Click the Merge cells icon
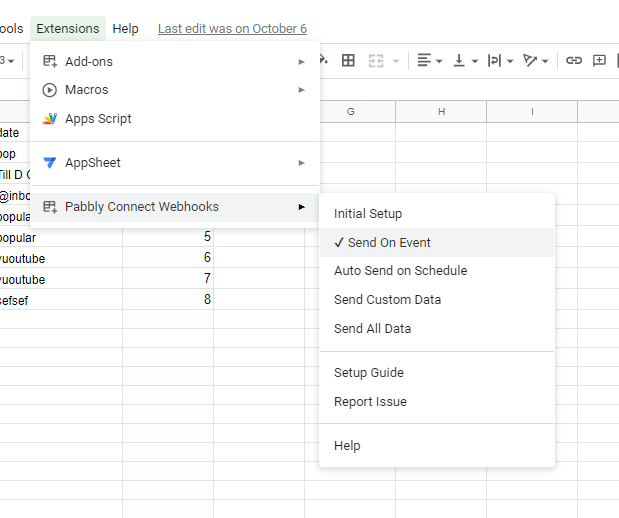This screenshot has height=518, width=619. (375, 61)
